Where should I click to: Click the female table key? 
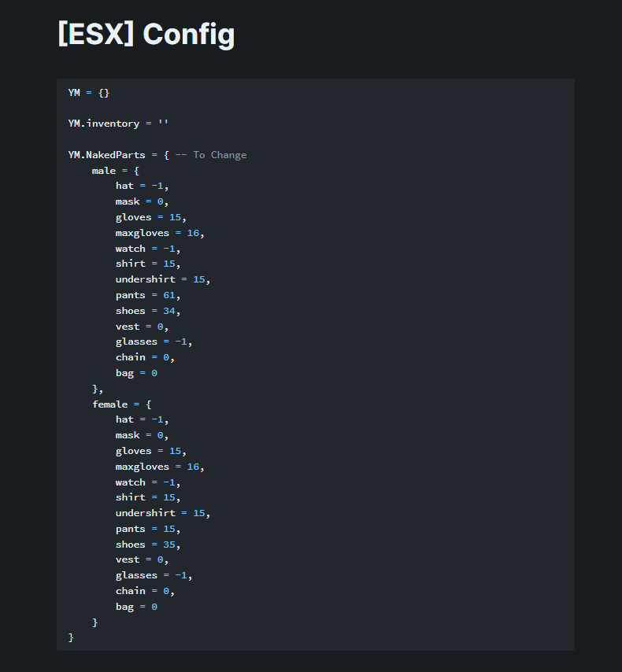pos(109,404)
